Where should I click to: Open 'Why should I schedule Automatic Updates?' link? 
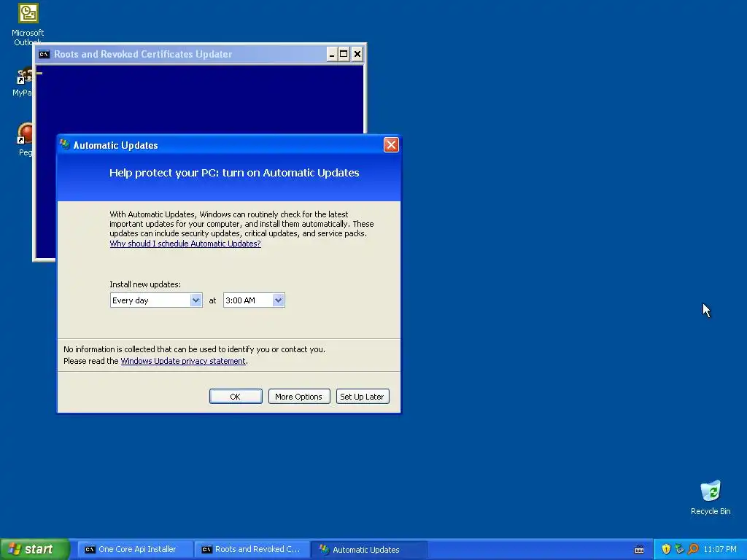pyautogui.click(x=185, y=244)
